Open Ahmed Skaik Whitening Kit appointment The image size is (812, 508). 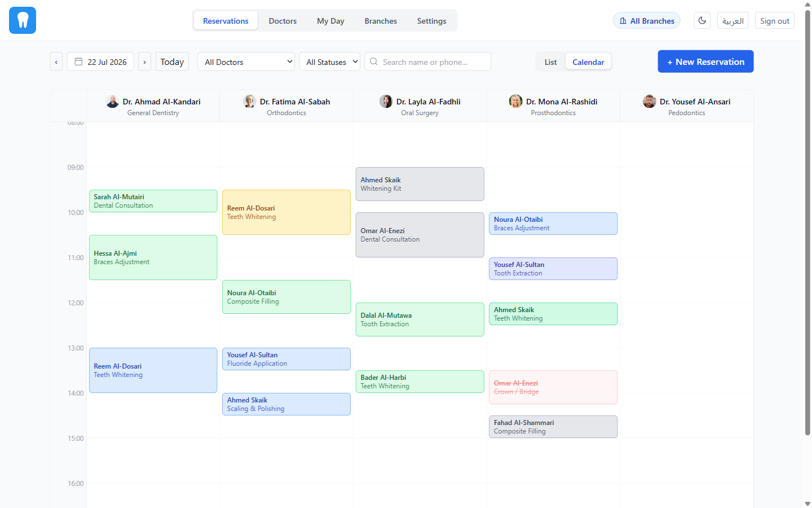pyautogui.click(x=420, y=184)
